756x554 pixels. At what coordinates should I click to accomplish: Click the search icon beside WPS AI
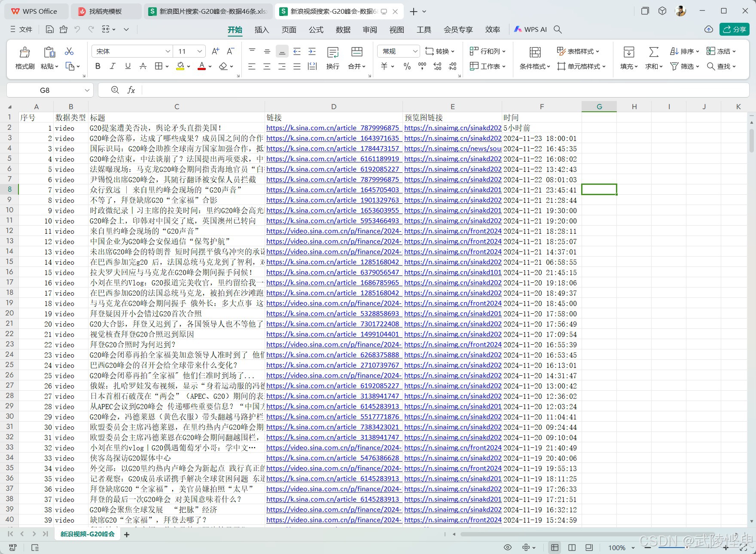558,29
